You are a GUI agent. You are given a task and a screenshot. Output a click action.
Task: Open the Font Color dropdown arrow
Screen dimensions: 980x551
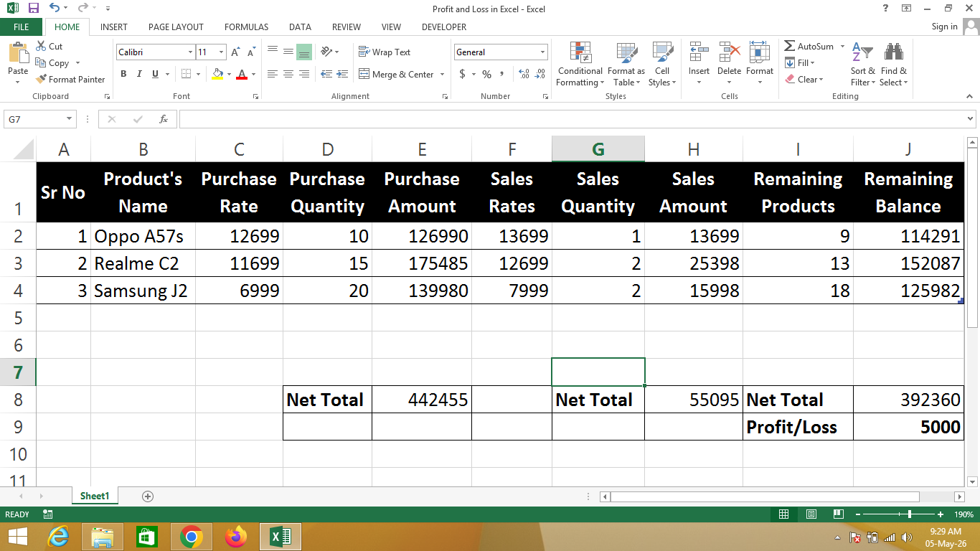click(x=253, y=74)
